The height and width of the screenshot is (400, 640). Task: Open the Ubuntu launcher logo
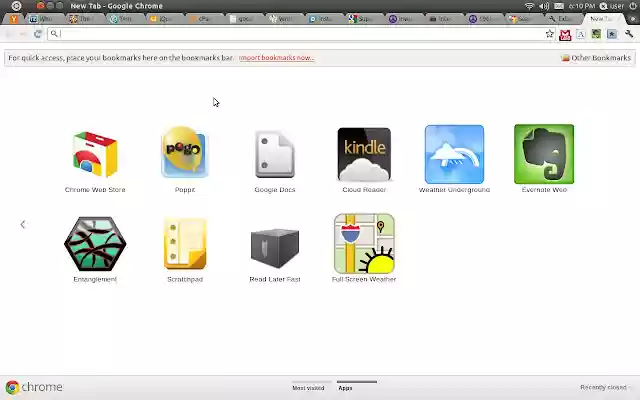coord(16,6)
